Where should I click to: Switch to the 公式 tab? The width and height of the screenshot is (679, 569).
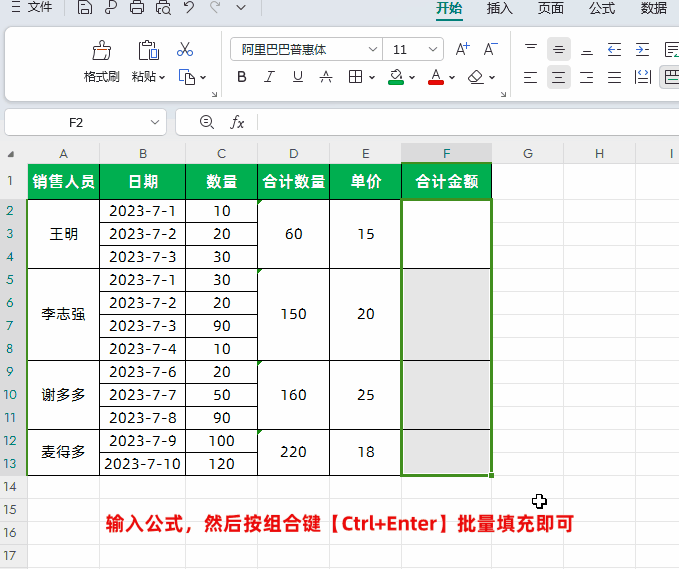pyautogui.click(x=602, y=8)
